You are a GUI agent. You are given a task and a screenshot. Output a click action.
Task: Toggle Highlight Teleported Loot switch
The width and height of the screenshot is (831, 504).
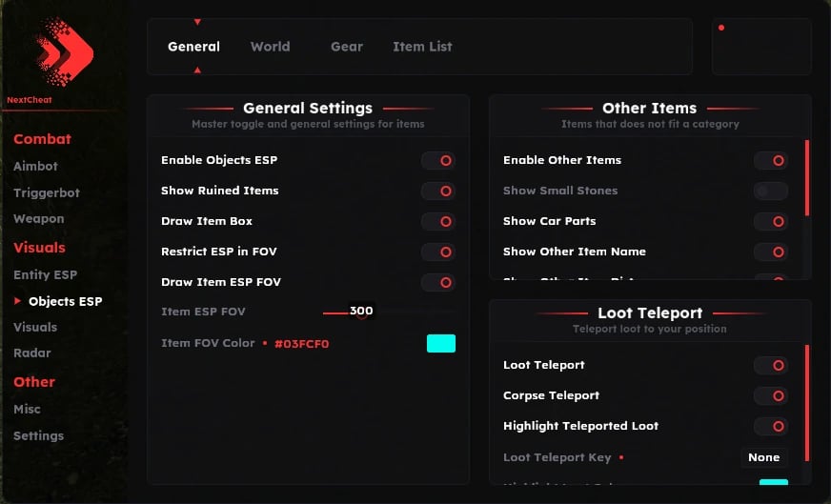tap(771, 427)
